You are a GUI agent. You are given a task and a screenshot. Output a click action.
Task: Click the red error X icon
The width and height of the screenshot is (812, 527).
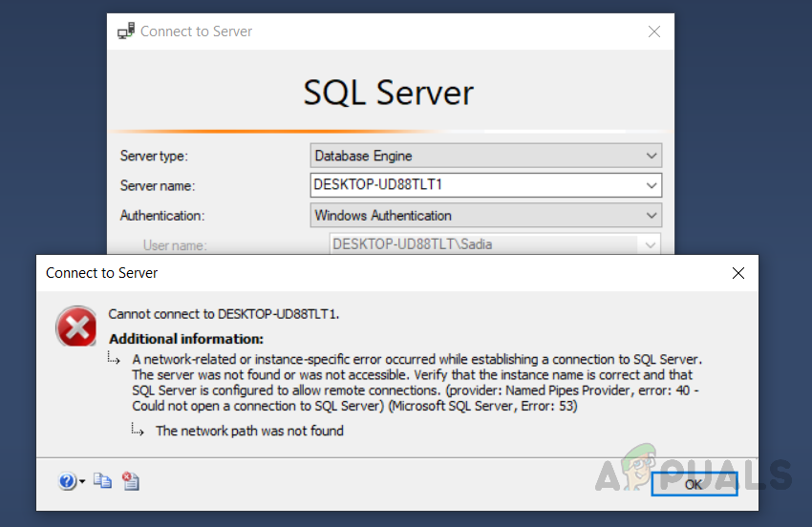point(76,327)
